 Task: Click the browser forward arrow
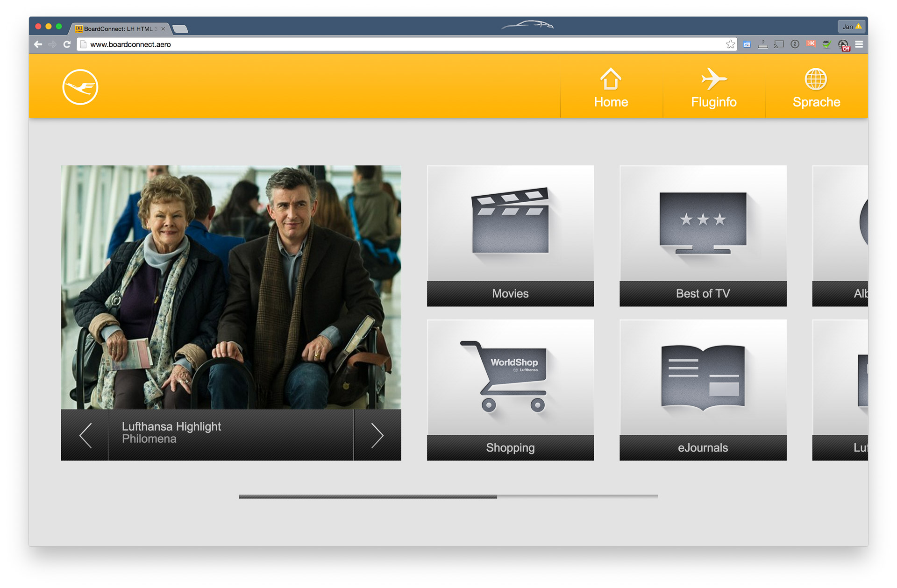coord(52,44)
